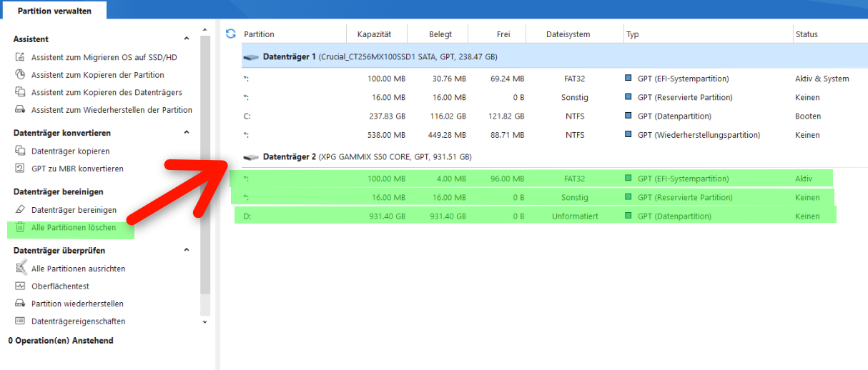Click the blue square beside GPT (Datenpartition) on C:
This screenshot has height=370, width=868.
click(628, 116)
